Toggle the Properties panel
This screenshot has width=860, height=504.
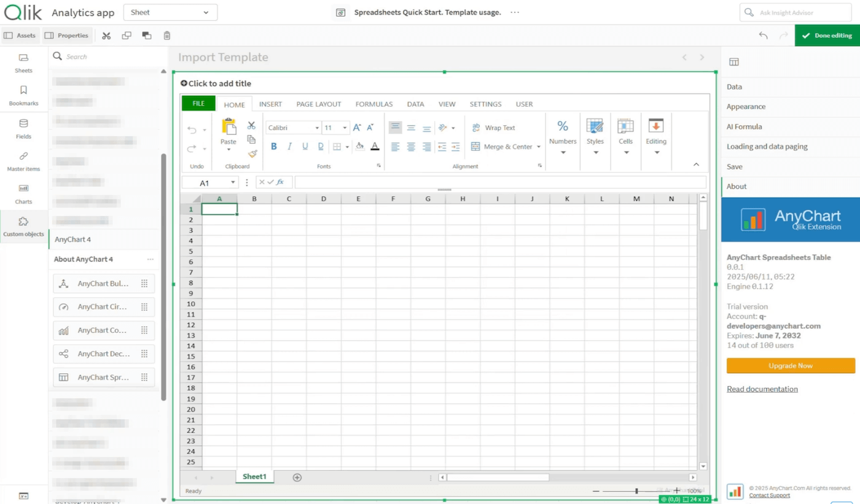tap(67, 36)
